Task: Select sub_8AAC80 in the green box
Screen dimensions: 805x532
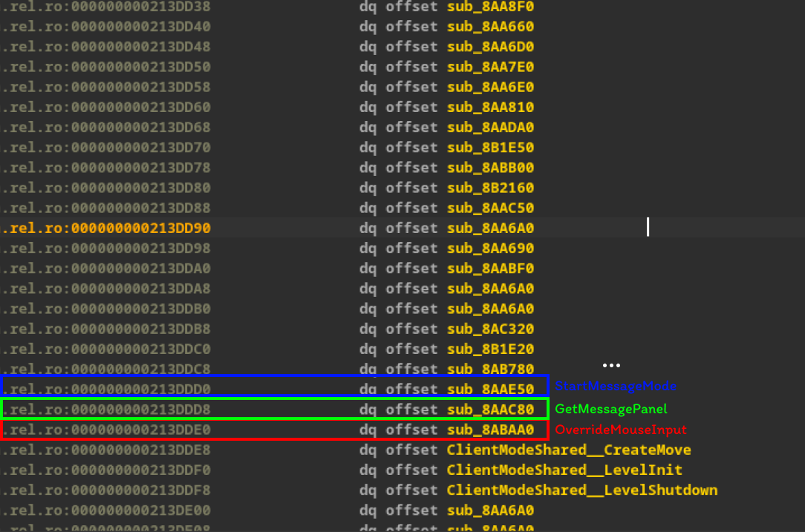Action: pos(490,410)
